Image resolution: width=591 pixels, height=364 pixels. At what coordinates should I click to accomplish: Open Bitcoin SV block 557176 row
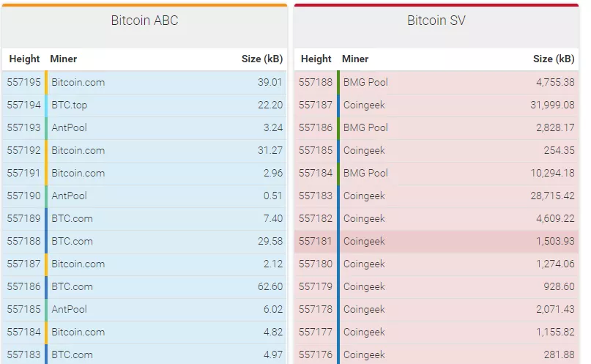coord(436,354)
